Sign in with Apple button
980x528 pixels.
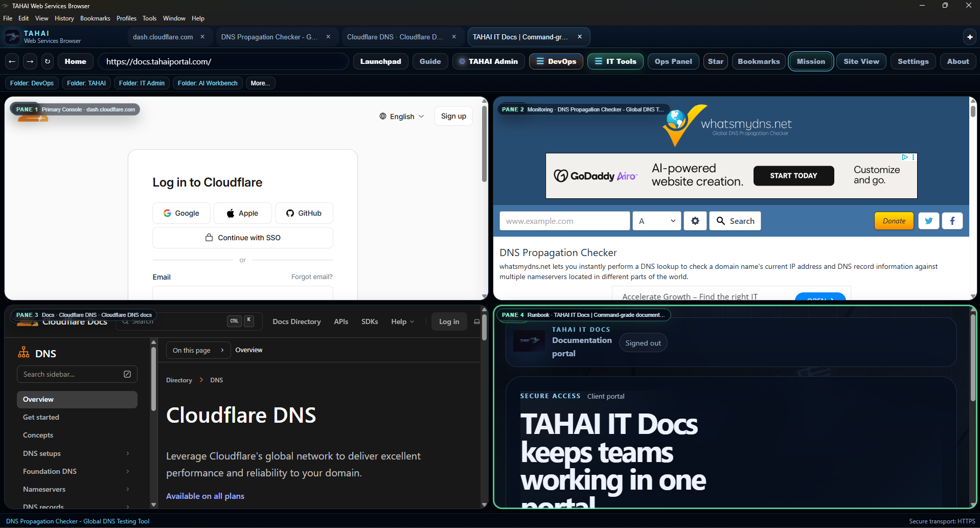point(243,213)
